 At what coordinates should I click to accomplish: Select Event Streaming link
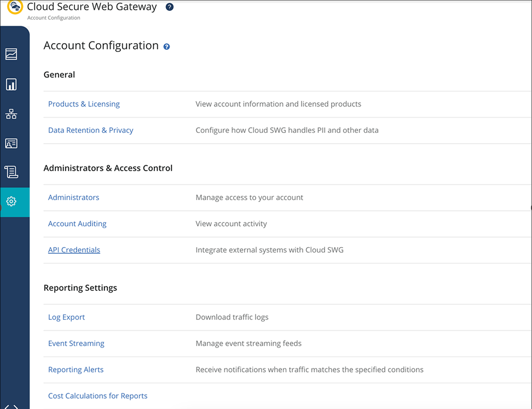pyautogui.click(x=76, y=343)
